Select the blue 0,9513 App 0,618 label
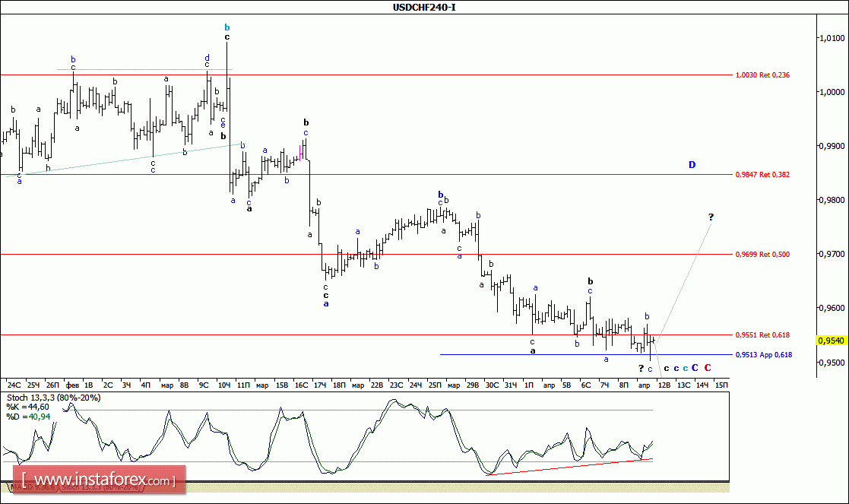849x504 pixels. [763, 355]
